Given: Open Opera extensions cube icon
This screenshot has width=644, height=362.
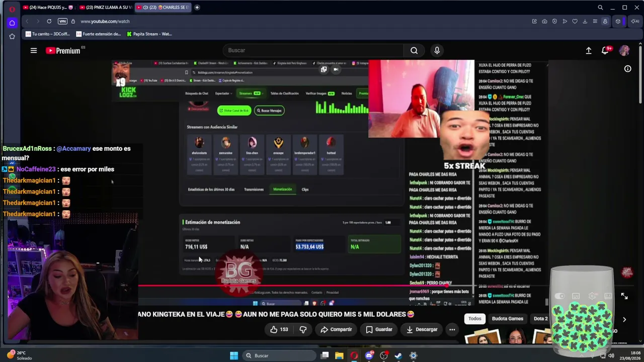Looking at the screenshot, I should [618, 21].
